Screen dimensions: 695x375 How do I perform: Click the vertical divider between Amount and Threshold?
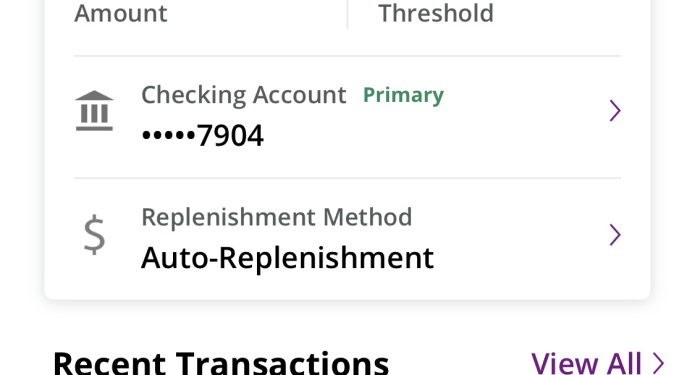pyautogui.click(x=348, y=14)
